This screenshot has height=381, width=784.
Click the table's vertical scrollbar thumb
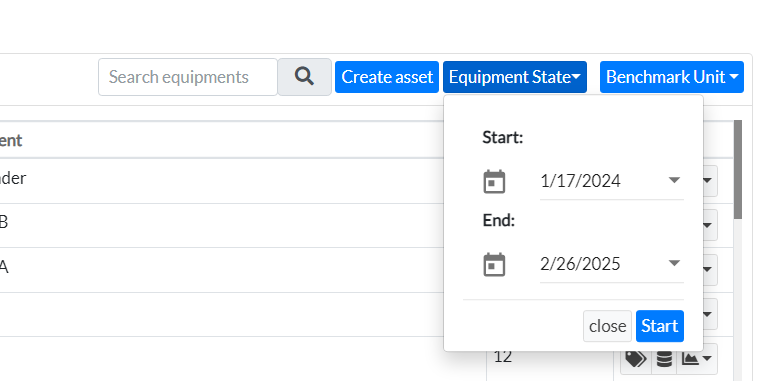(738, 168)
